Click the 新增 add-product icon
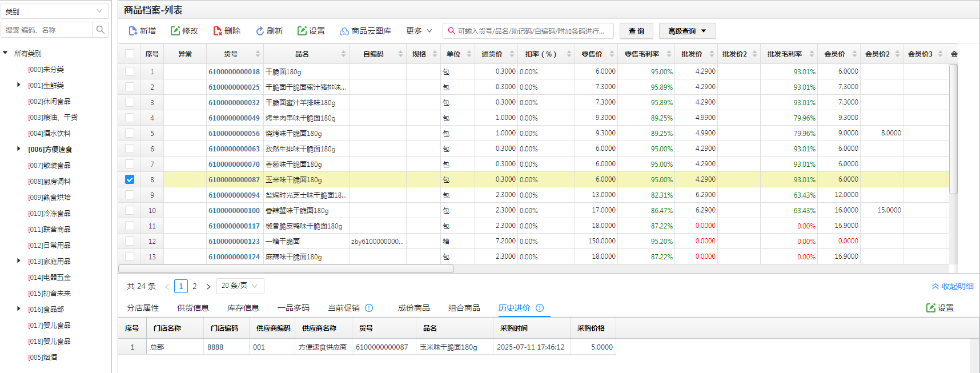 tap(133, 31)
